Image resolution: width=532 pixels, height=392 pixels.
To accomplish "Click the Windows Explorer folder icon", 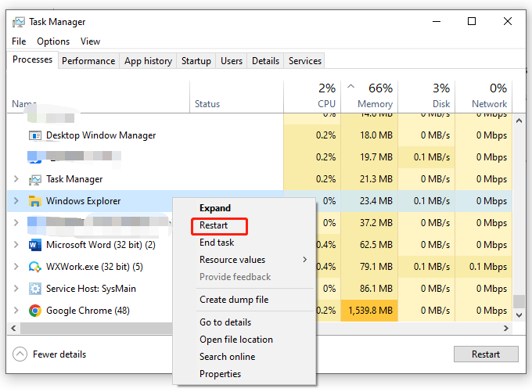I will (x=35, y=201).
